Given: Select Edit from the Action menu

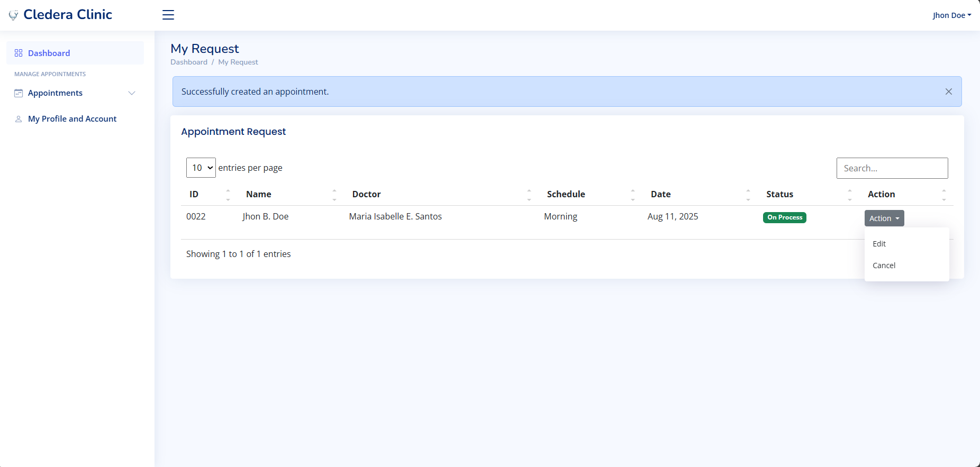Looking at the screenshot, I should tap(879, 244).
